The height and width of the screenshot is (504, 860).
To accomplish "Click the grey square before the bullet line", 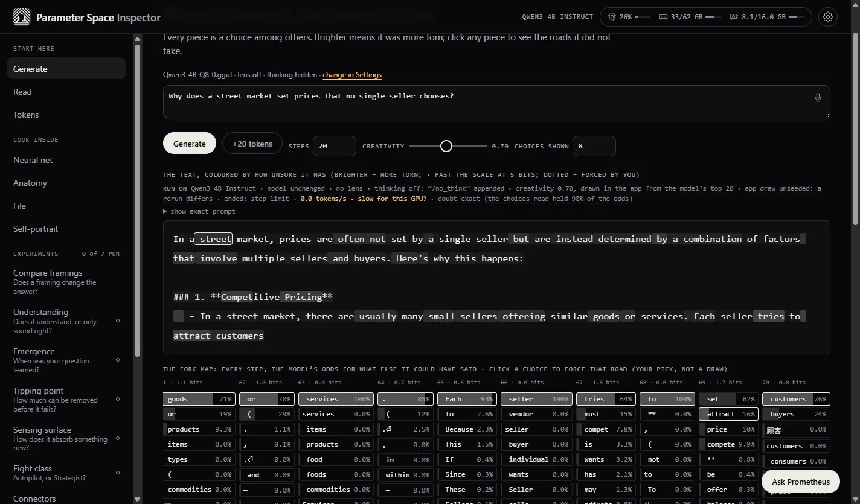I will click(179, 316).
